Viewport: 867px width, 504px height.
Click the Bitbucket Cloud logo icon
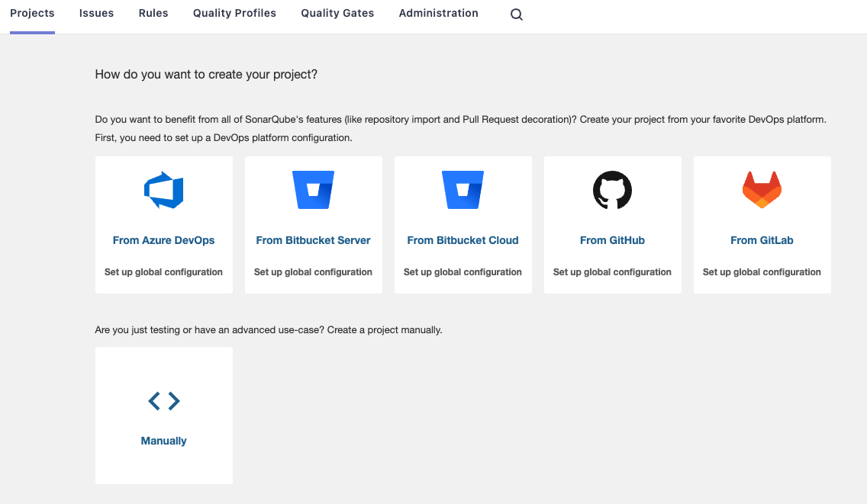[x=463, y=190]
